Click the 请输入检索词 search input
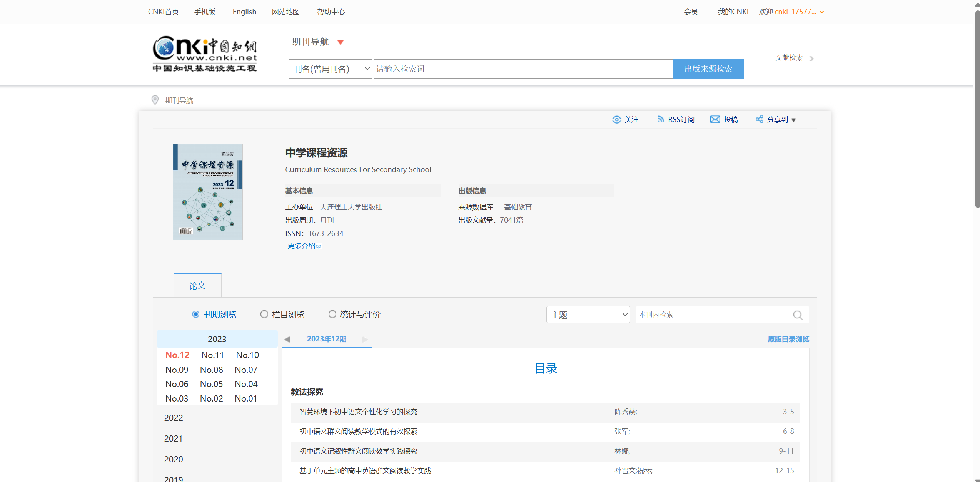Image resolution: width=980 pixels, height=482 pixels. (523, 69)
